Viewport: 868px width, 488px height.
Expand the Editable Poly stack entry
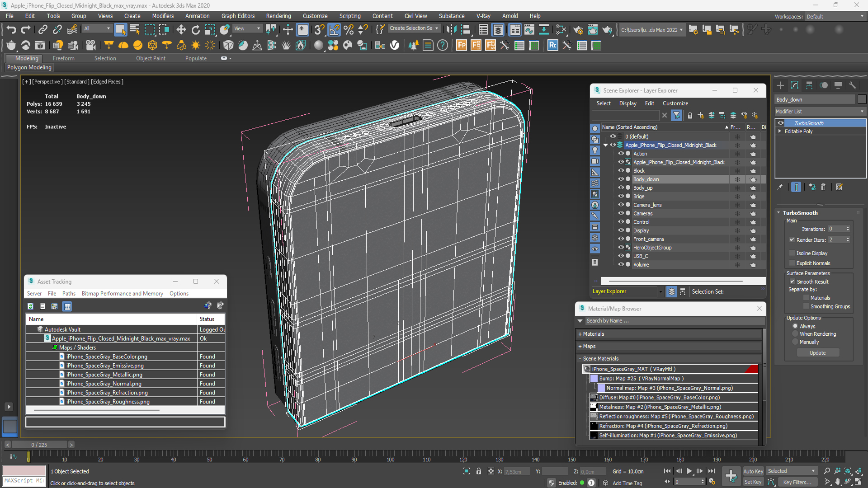pyautogui.click(x=780, y=131)
